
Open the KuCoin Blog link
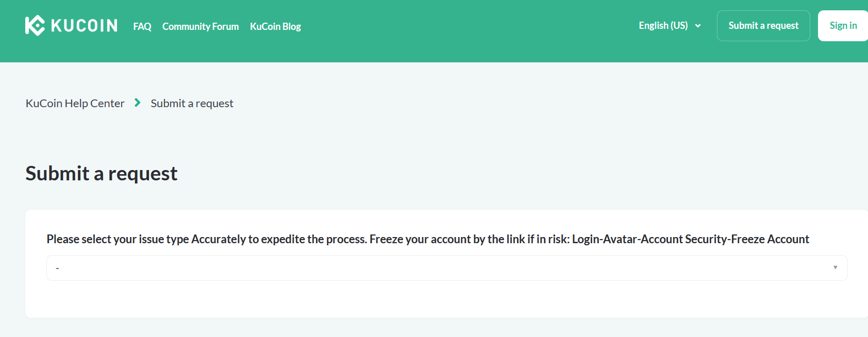click(x=275, y=26)
